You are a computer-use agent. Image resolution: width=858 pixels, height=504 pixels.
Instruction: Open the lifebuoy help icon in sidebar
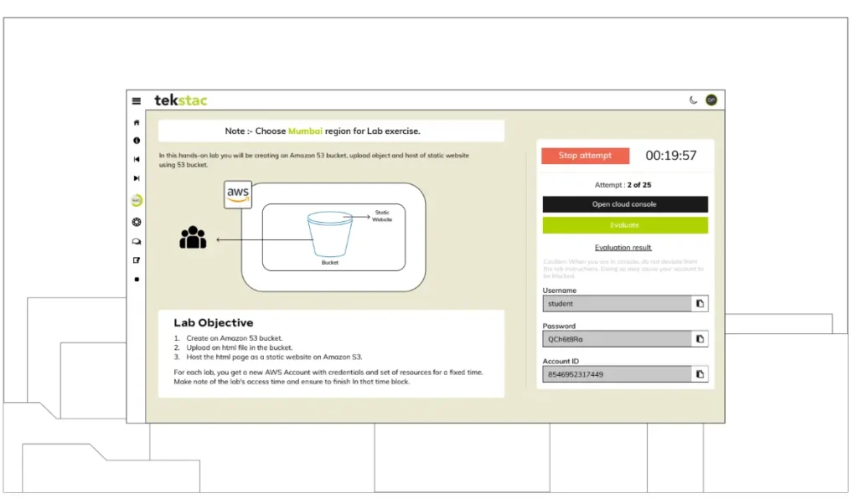137,222
